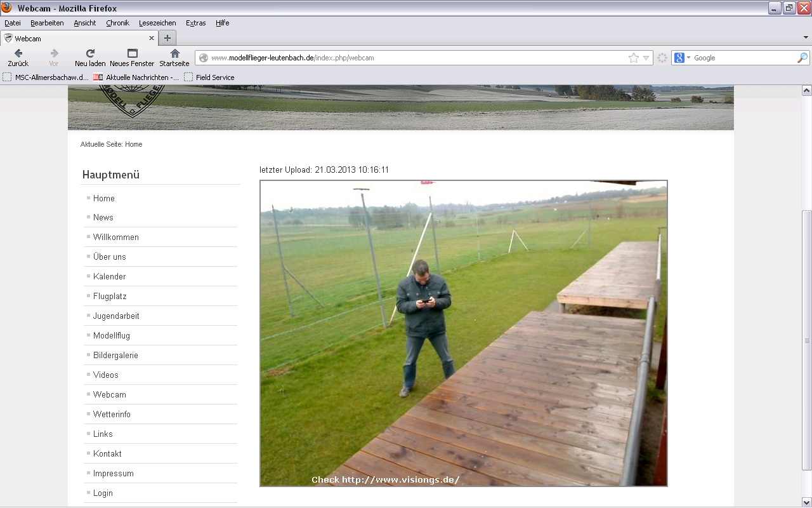Screen dimensions: 812x508
Task: Close the Webcam tab
Action: [x=152, y=38]
